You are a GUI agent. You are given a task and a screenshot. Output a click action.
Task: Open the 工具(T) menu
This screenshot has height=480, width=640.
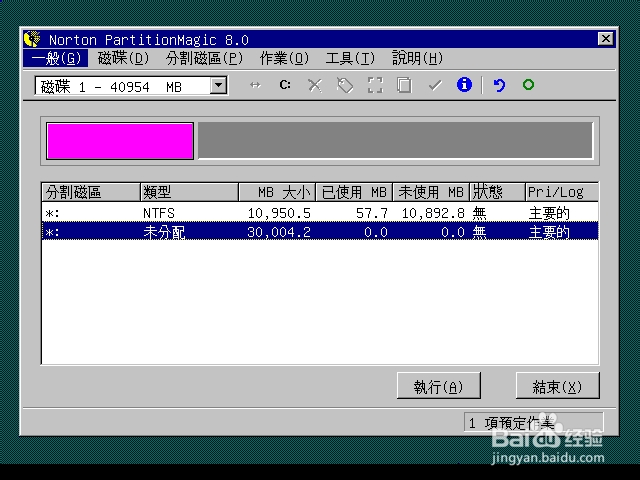350,58
